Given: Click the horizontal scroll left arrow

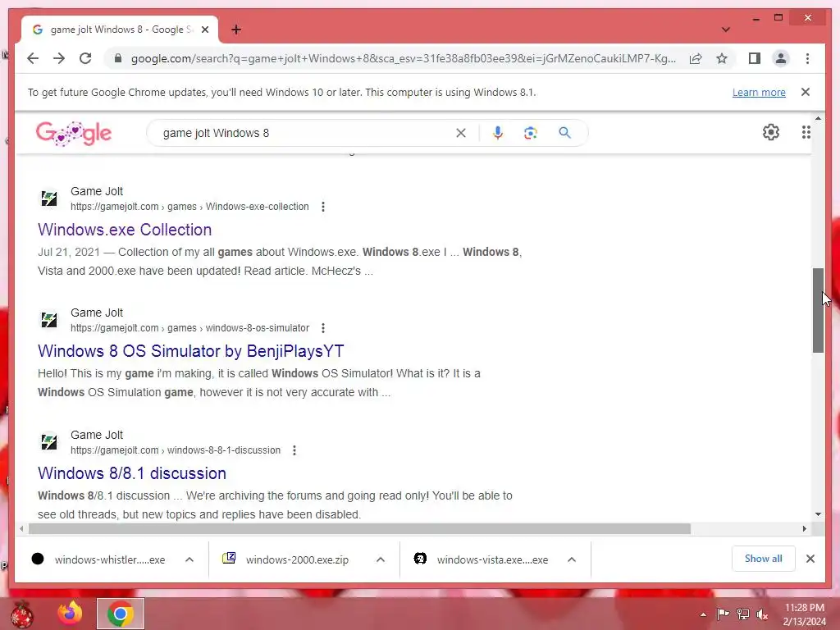Looking at the screenshot, I should pyautogui.click(x=21, y=529).
